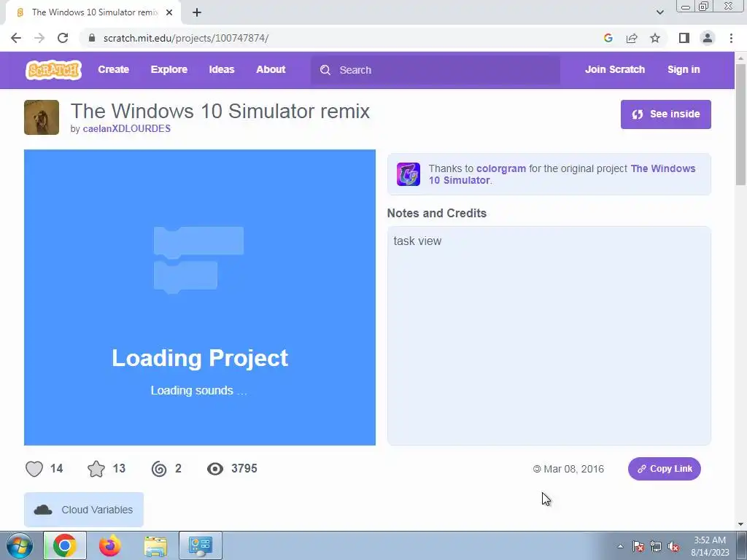747x560 pixels.
Task: Click the remix spiral icon
Action: pyautogui.click(x=159, y=469)
